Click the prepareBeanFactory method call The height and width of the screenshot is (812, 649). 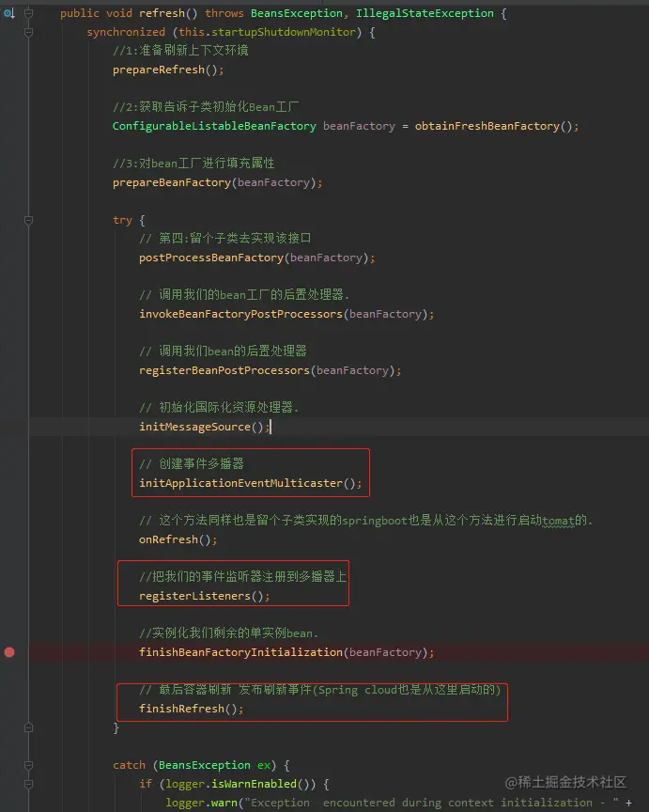172,182
